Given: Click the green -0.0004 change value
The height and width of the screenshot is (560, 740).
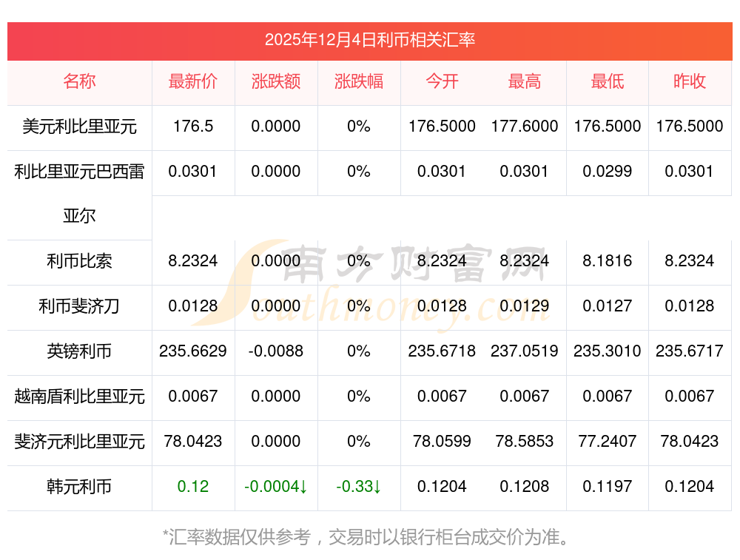Looking at the screenshot, I should pyautogui.click(x=276, y=487).
